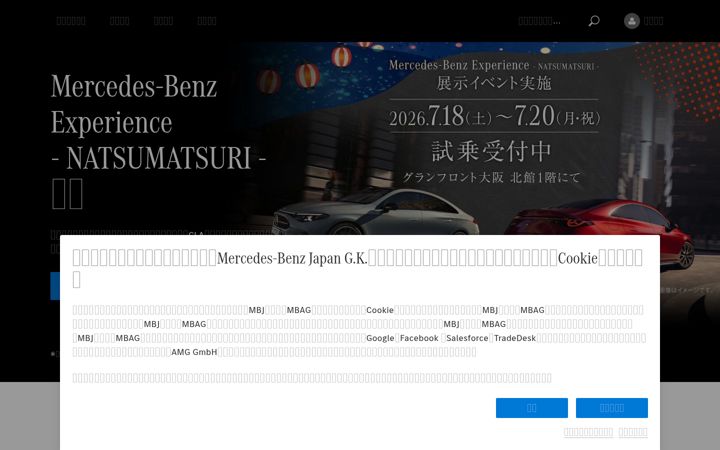
Task: Open the second top navigation menu item
Action: [119, 21]
